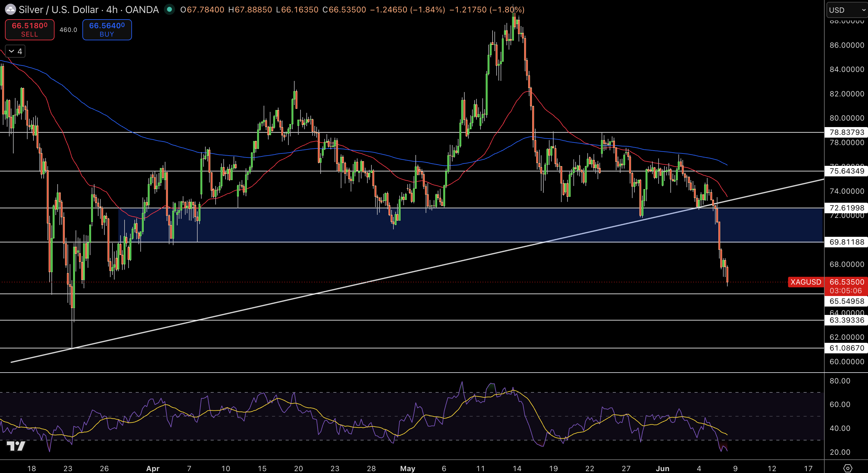The image size is (868, 473).
Task: Click the 03:05:06 candle countdown
Action: (x=845, y=291)
